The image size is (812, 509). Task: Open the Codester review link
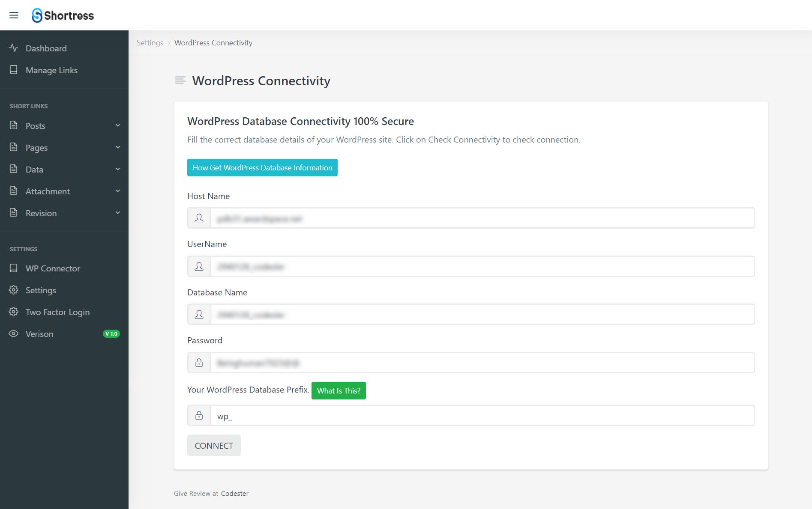[234, 494]
